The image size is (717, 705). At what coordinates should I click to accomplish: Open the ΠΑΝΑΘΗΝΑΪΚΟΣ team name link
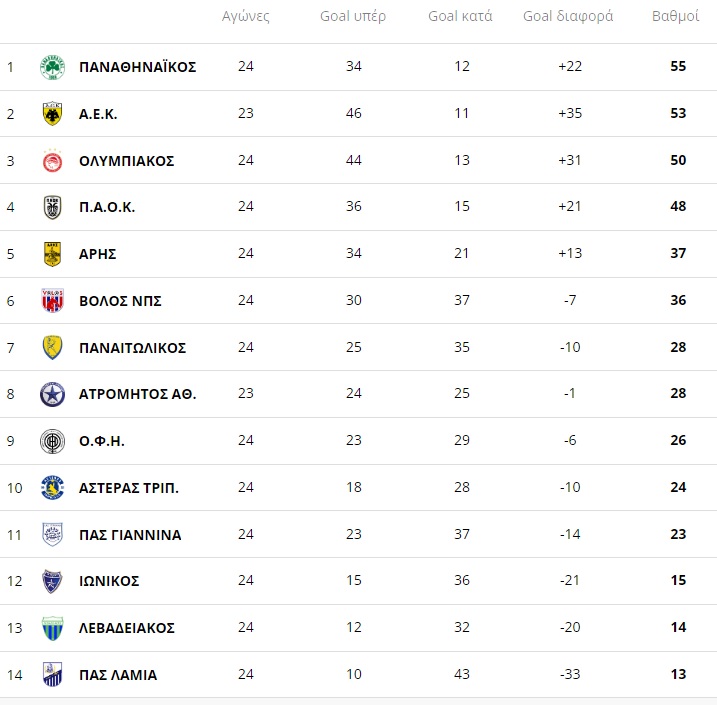pos(138,67)
